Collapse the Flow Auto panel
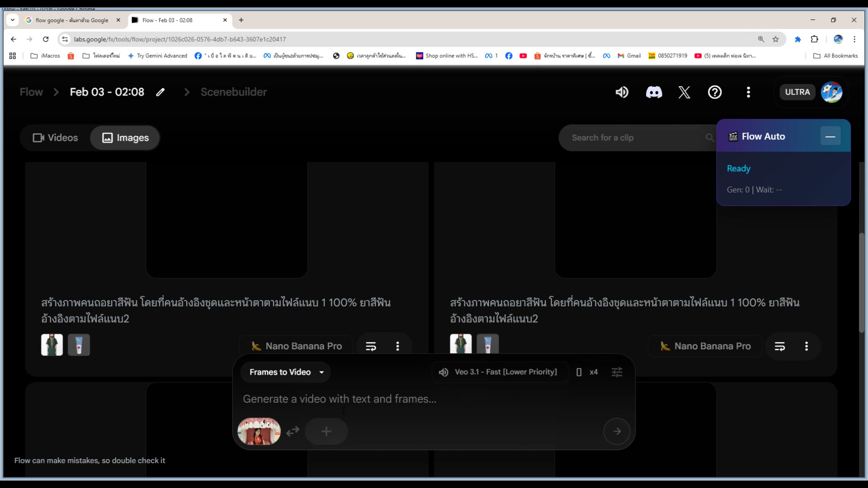 pos(831,136)
